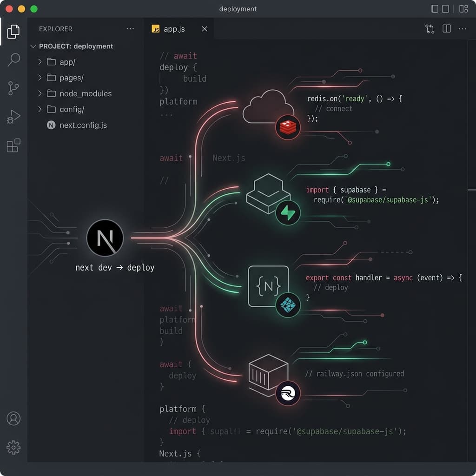Click the JS file icon on app.js tab
This screenshot has width=476, height=476.
click(x=155, y=29)
